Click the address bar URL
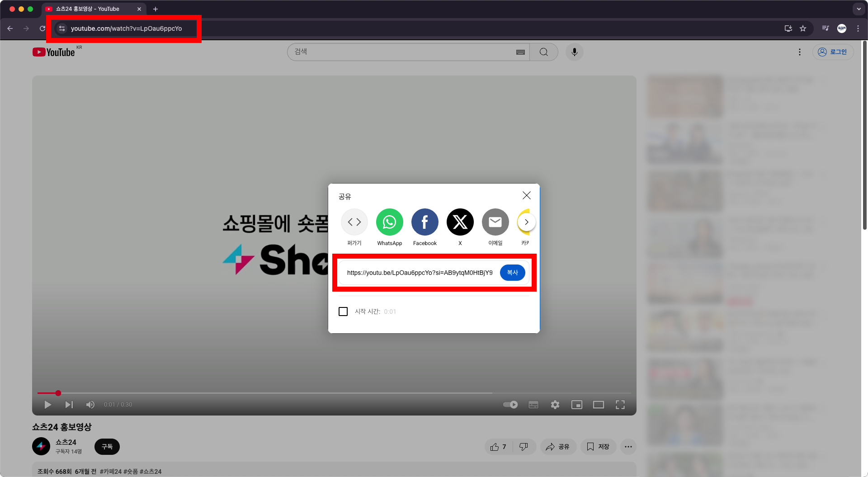 [x=126, y=28]
